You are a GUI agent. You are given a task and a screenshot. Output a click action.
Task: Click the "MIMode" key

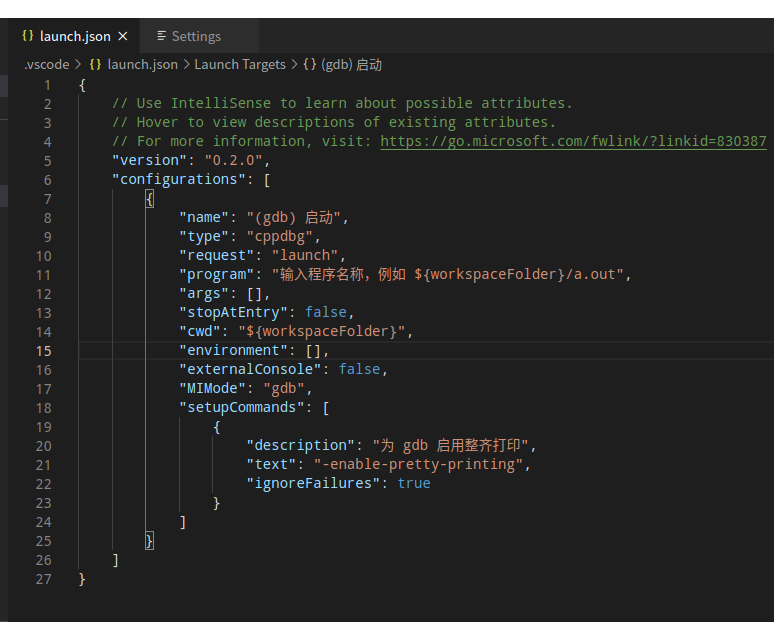click(212, 389)
